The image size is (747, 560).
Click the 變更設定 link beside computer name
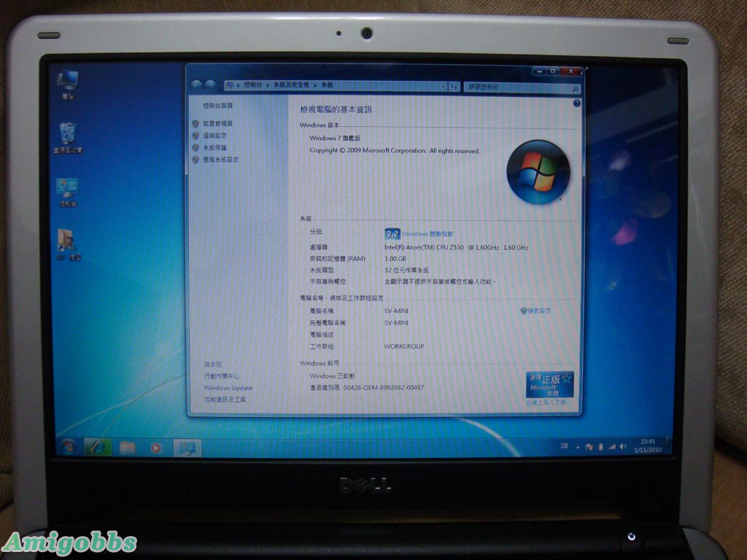tap(539, 311)
